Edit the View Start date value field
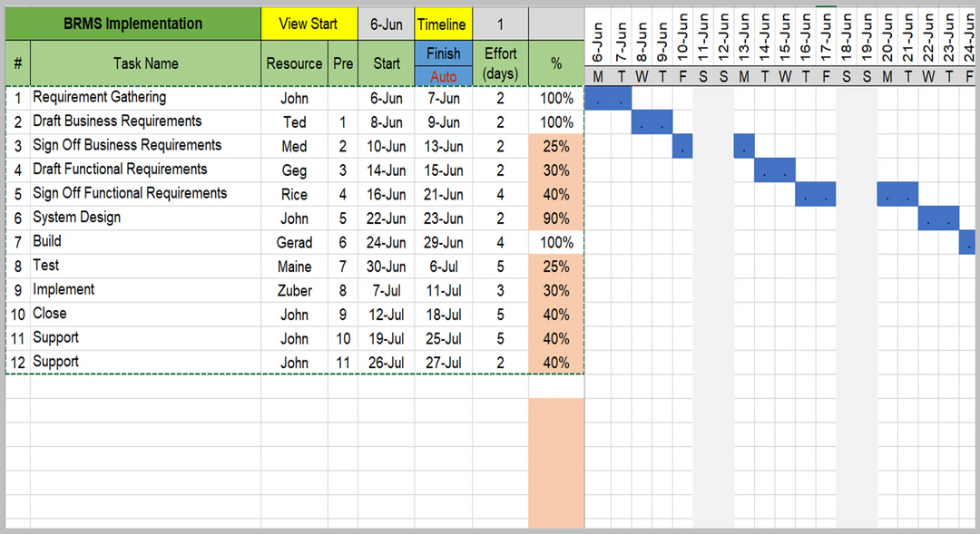 pos(386,24)
